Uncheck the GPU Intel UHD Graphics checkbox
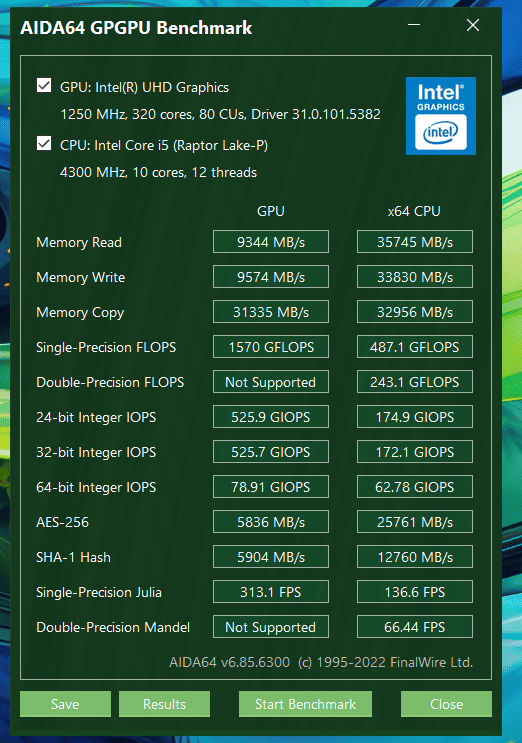 (44, 86)
